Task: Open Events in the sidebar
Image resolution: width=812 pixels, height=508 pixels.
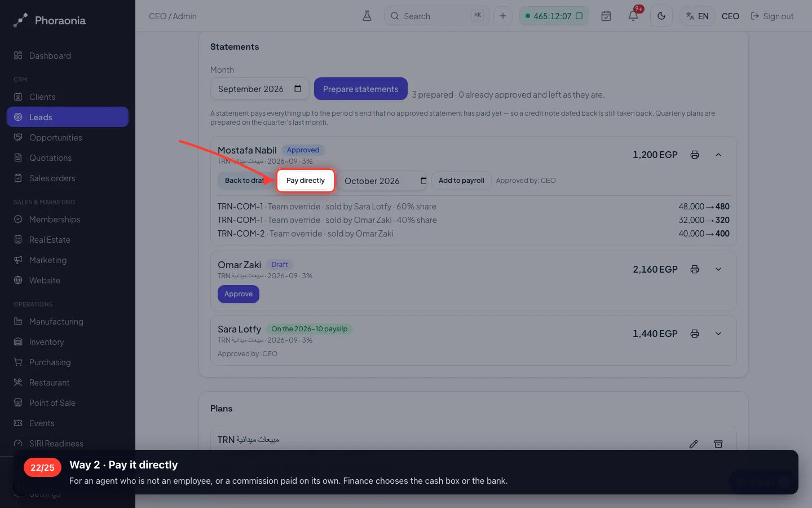Action: pos(68,423)
